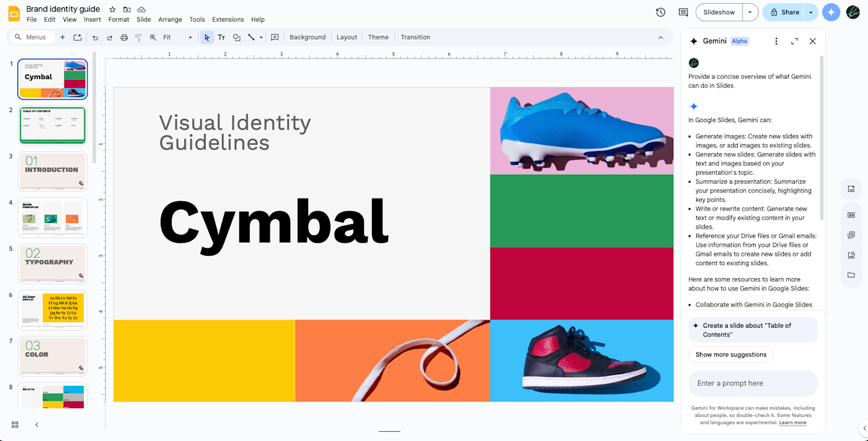Click the Transition toolbar button
This screenshot has height=441, width=868.
coord(415,37)
